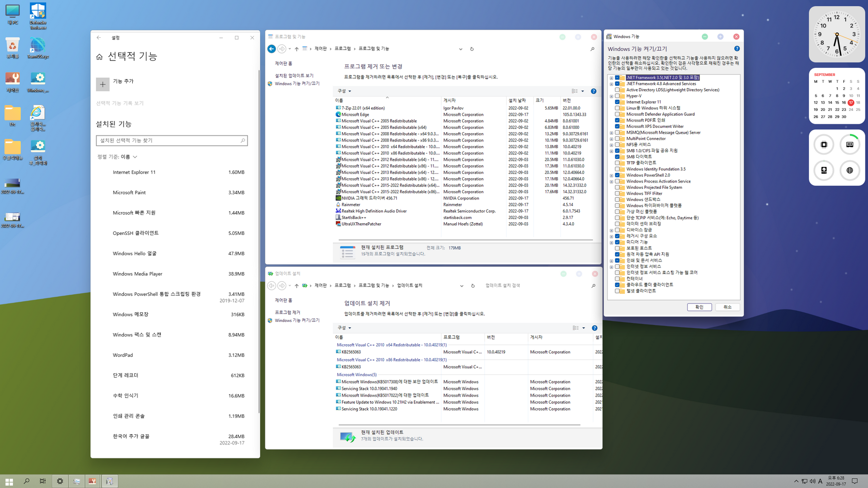Click the CPU meter widget icon
Viewport: 868px width, 488px height.
click(824, 144)
